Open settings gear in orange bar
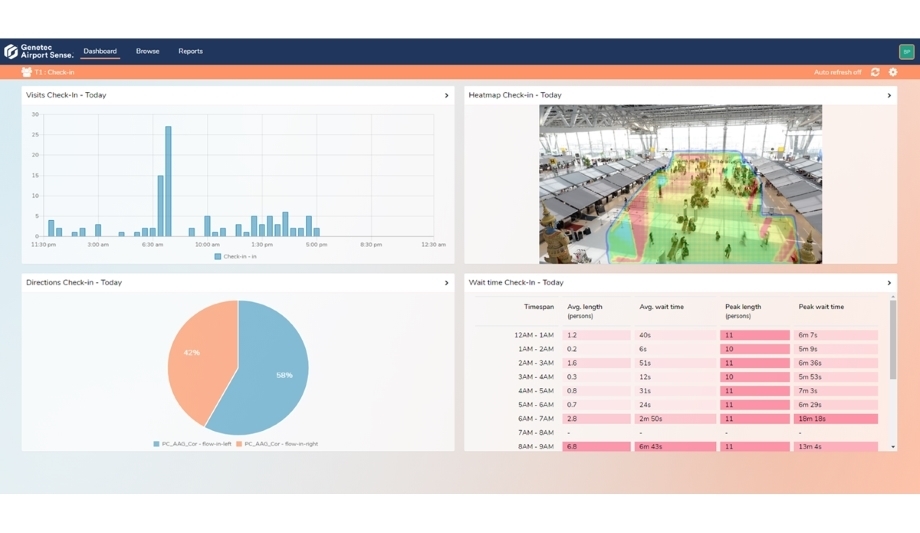 point(893,72)
